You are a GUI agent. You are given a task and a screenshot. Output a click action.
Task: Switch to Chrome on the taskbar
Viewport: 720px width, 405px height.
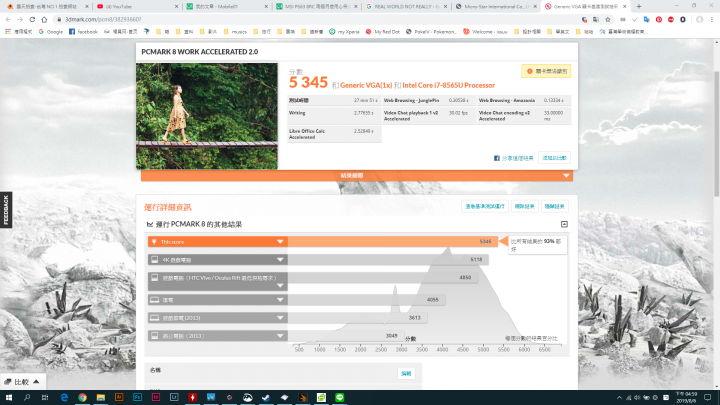click(x=82, y=397)
